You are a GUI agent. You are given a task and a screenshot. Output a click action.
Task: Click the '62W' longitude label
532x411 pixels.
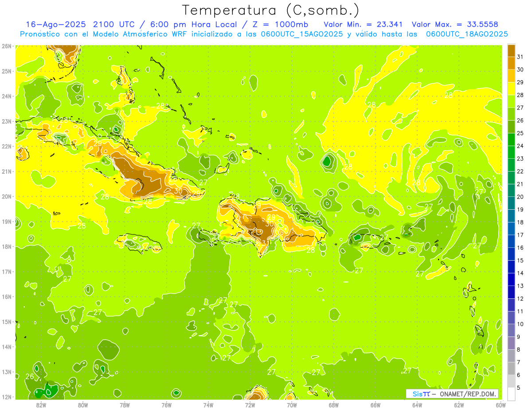click(459, 405)
